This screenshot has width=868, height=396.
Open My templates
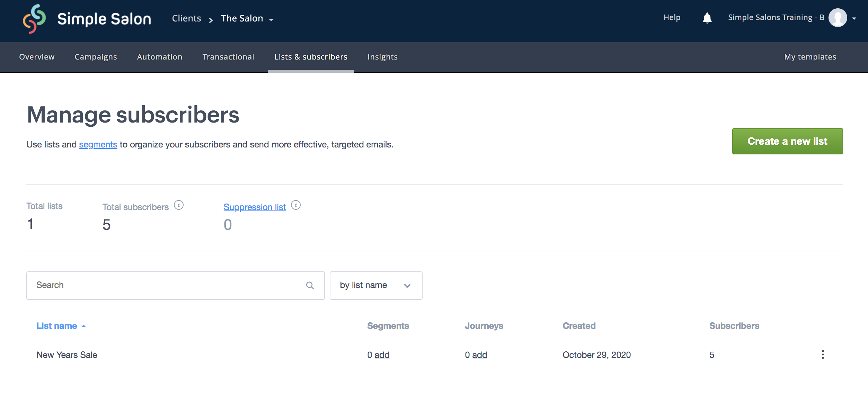(x=810, y=57)
